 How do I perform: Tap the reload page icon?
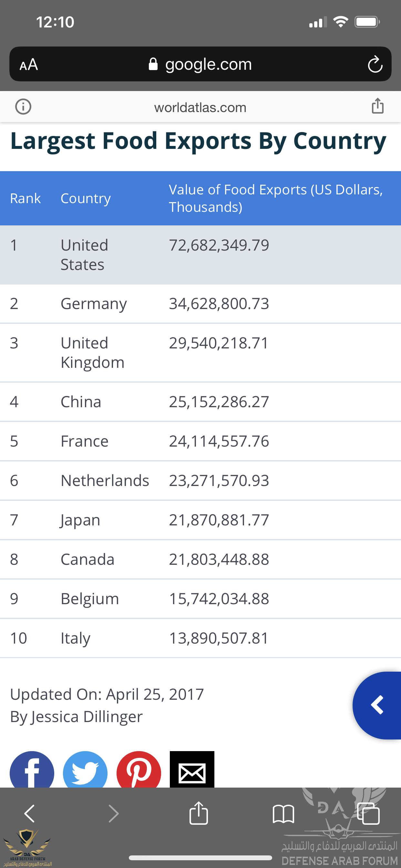tap(375, 64)
